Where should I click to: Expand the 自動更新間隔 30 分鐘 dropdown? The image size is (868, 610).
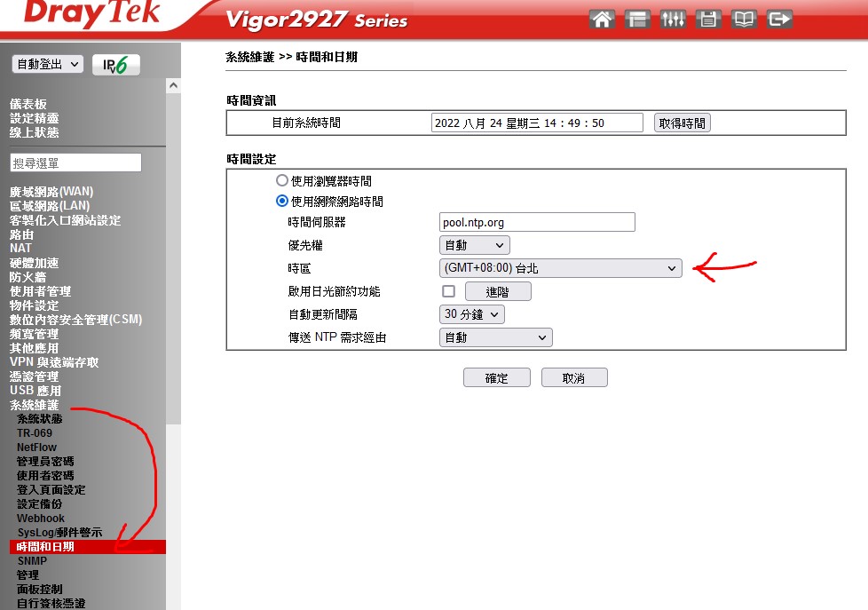tap(471, 314)
